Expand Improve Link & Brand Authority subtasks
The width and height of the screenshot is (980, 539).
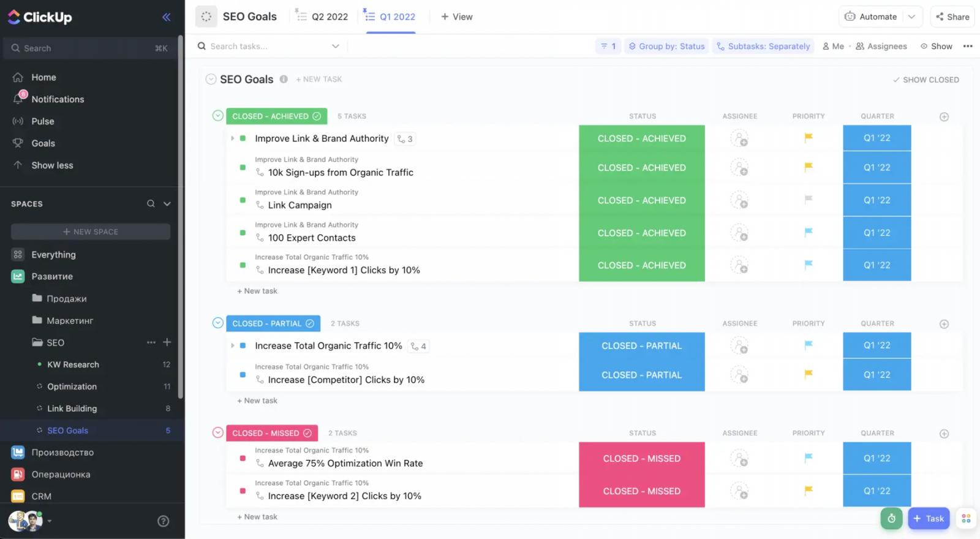(x=233, y=138)
